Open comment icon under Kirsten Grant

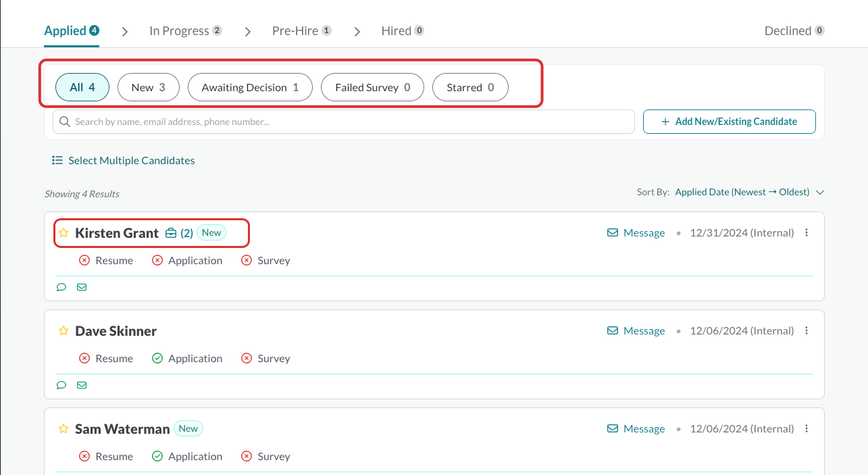(61, 287)
